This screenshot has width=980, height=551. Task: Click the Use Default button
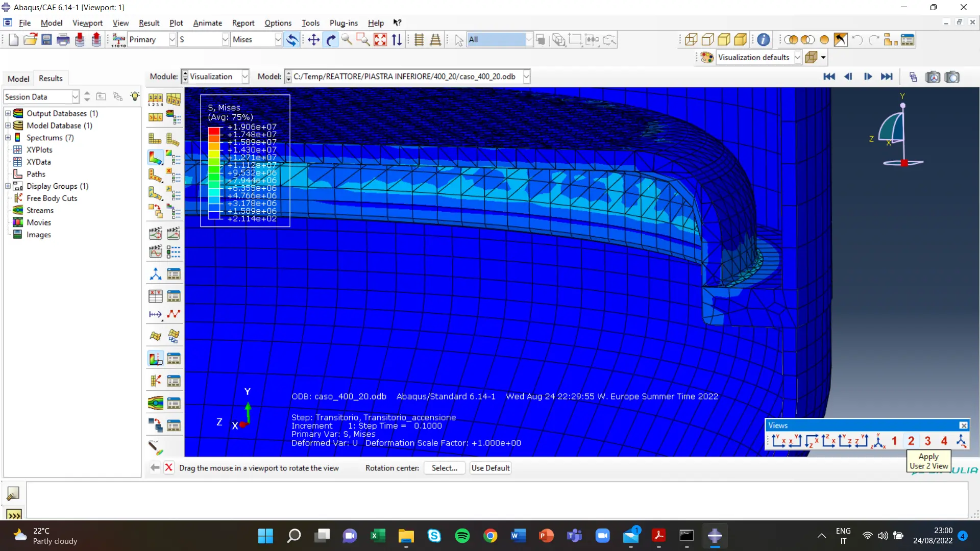(490, 468)
